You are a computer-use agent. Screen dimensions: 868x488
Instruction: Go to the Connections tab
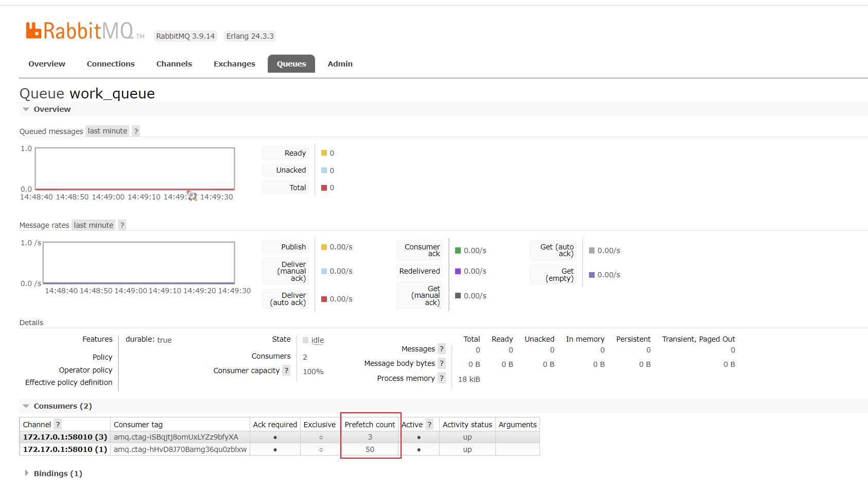(x=111, y=64)
